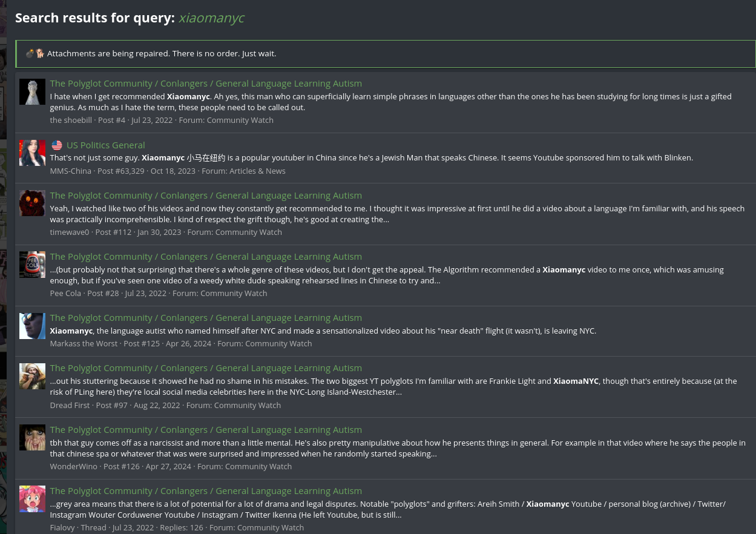The width and height of the screenshot is (756, 534).
Task: Open WonderWino's screaming-face avatar
Action: 32,438
